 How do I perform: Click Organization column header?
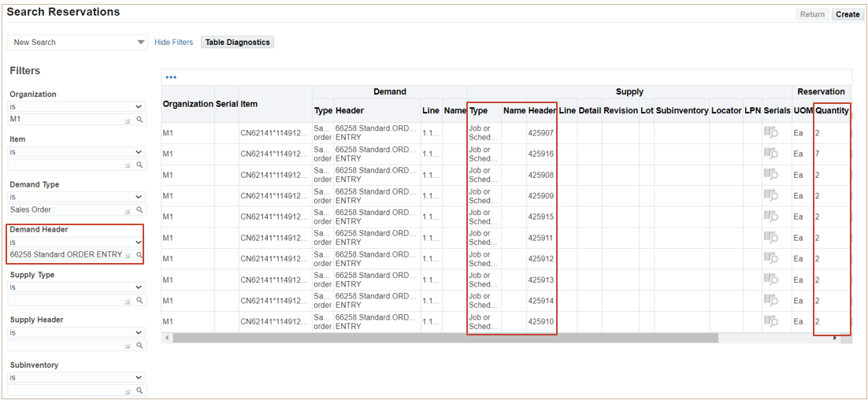click(187, 103)
